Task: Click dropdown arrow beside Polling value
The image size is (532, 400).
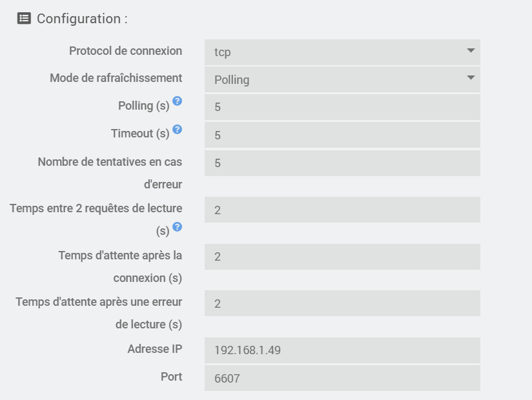Action: (471, 78)
